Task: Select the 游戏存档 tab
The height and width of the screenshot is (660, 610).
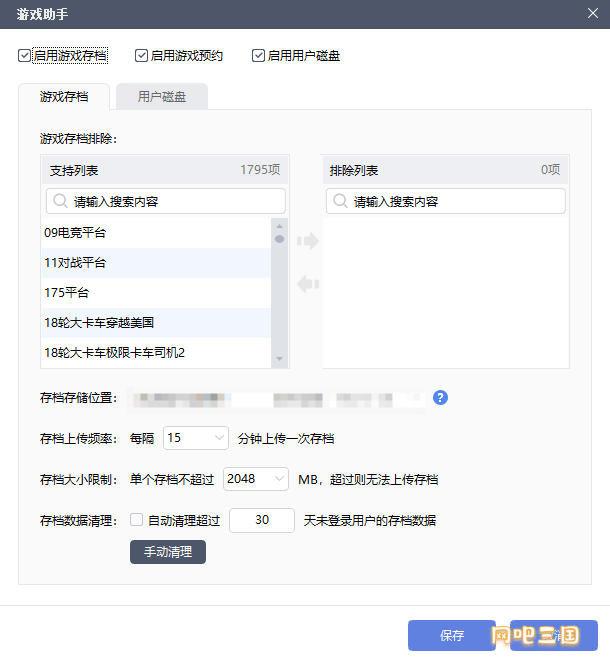Action: click(x=63, y=97)
